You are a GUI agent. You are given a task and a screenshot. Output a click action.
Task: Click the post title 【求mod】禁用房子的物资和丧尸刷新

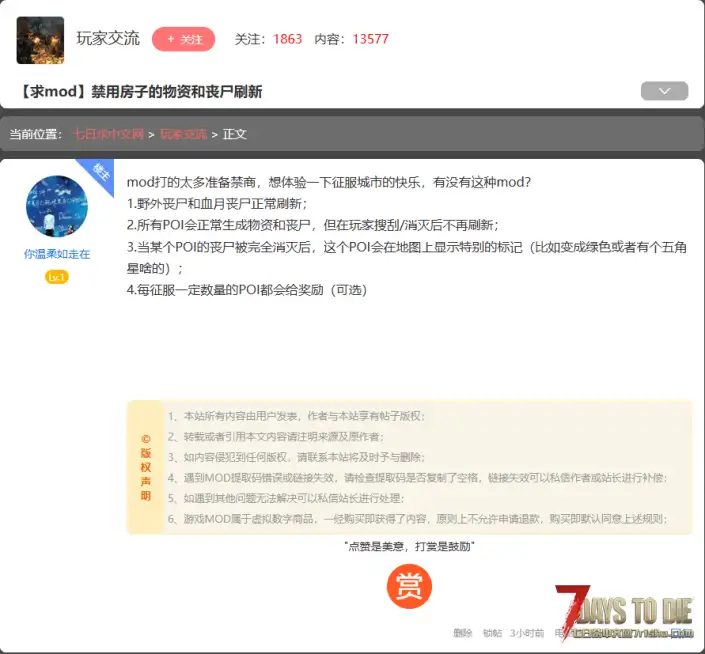(141, 92)
